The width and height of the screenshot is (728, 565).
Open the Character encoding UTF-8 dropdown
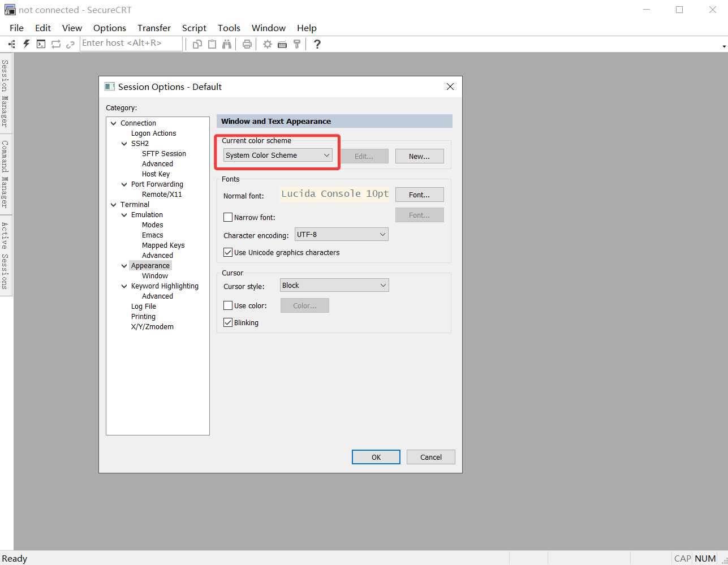coord(341,234)
